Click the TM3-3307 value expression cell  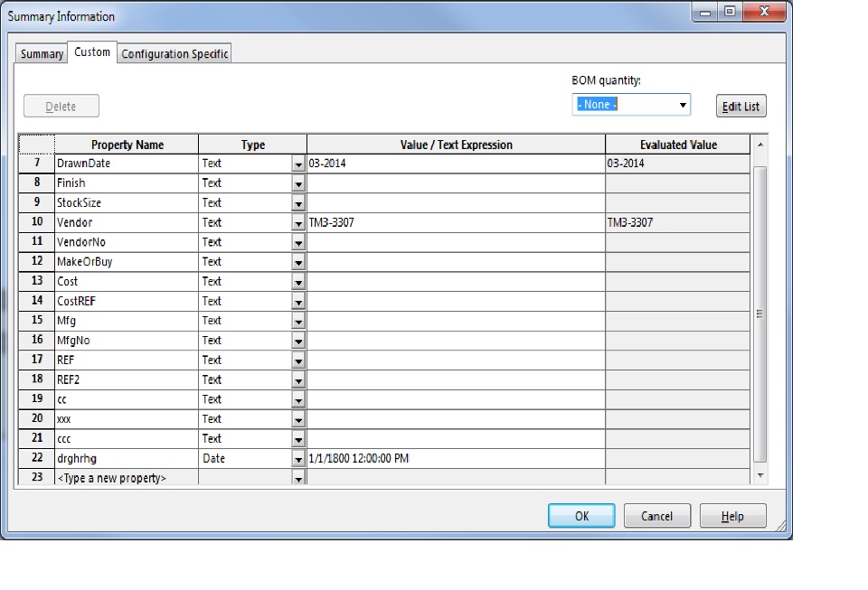(x=456, y=222)
